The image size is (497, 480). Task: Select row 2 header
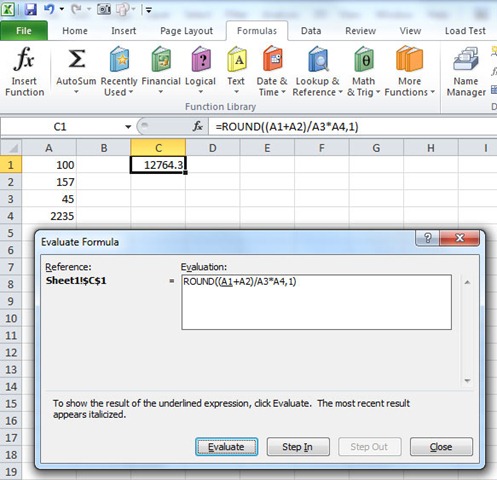[x=11, y=182]
